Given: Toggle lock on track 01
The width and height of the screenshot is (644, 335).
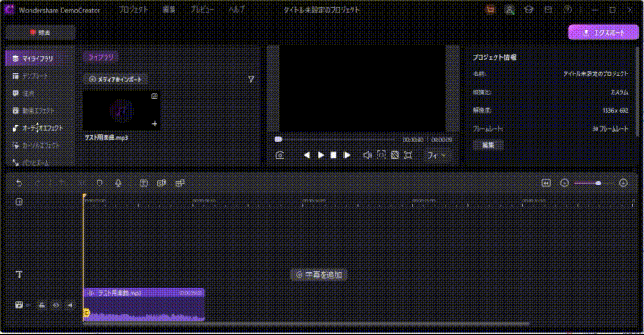Looking at the screenshot, I should [41, 305].
